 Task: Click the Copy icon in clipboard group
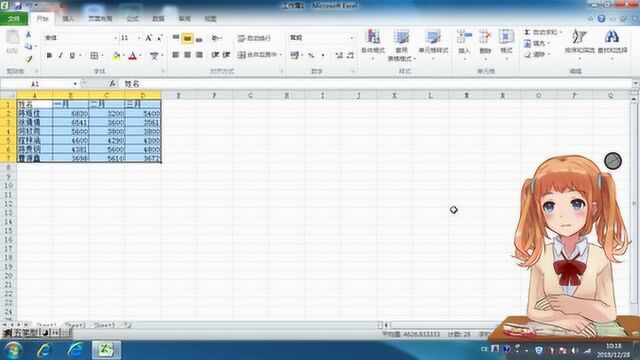click(x=28, y=47)
